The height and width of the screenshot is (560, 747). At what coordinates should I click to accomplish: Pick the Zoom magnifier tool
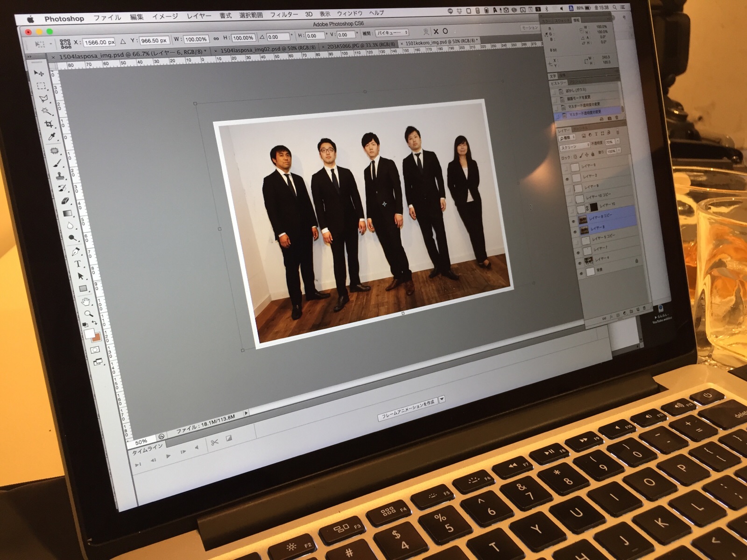pos(88,314)
